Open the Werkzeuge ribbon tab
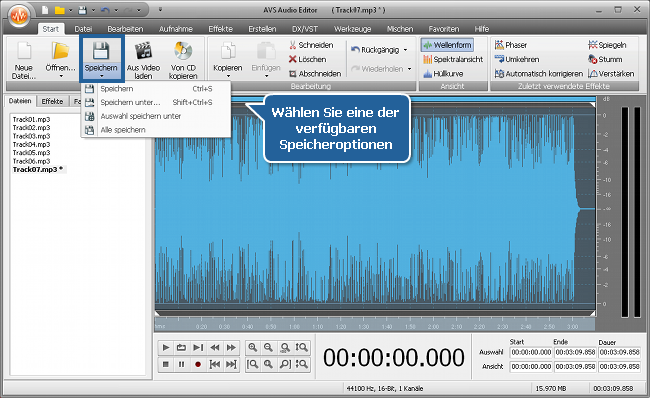Screen dimensions: 650x398 [352, 29]
